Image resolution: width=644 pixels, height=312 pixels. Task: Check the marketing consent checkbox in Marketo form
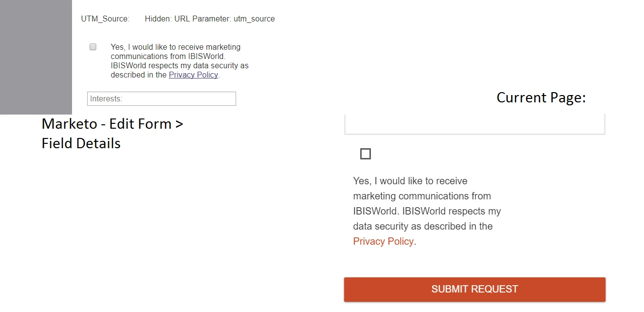point(93,47)
